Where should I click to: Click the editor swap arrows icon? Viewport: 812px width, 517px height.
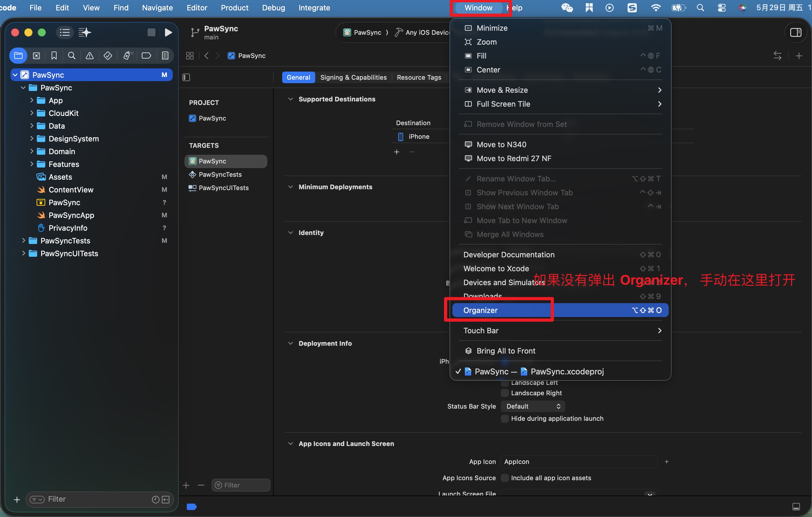(x=777, y=56)
